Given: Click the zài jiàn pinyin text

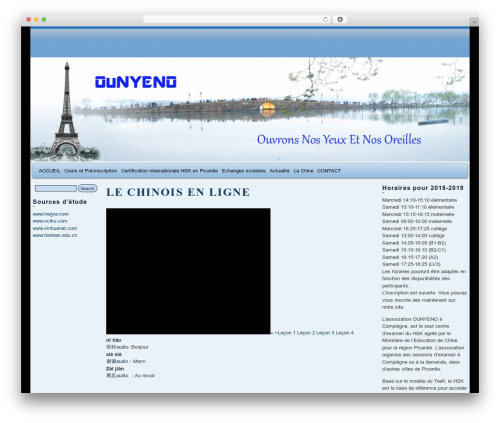Looking at the screenshot, I should pyautogui.click(x=115, y=369).
